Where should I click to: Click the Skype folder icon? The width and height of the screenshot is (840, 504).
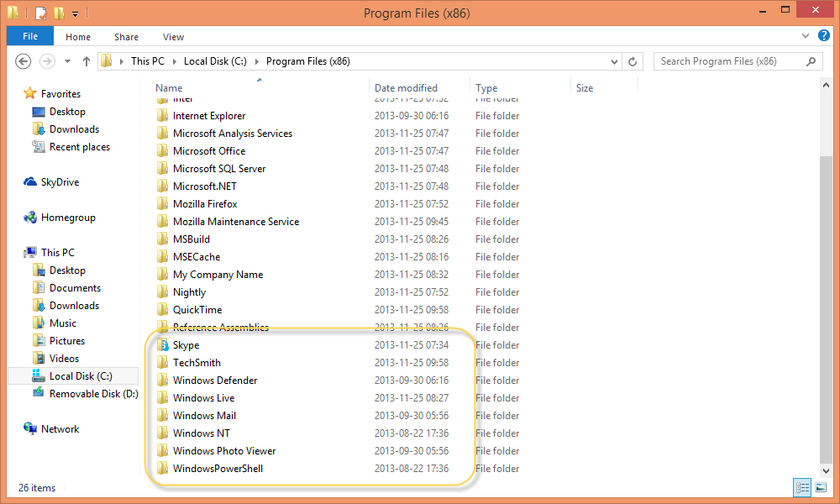(x=163, y=345)
